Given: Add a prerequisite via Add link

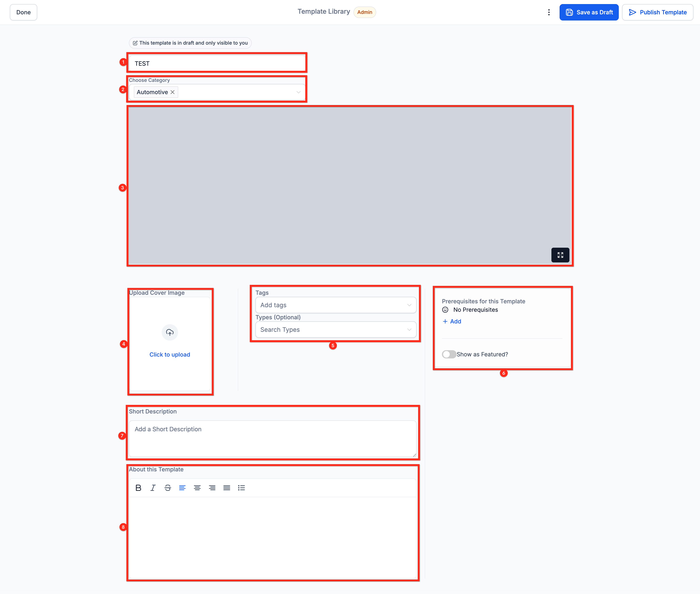Looking at the screenshot, I should [x=452, y=321].
